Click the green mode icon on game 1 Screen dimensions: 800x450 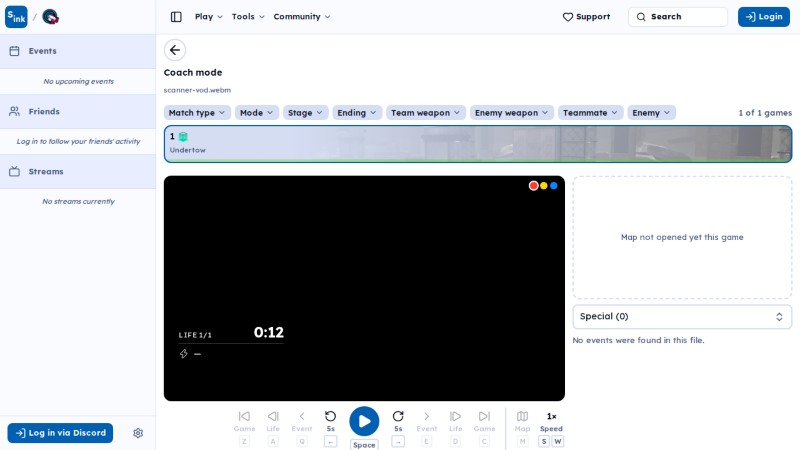(x=183, y=137)
